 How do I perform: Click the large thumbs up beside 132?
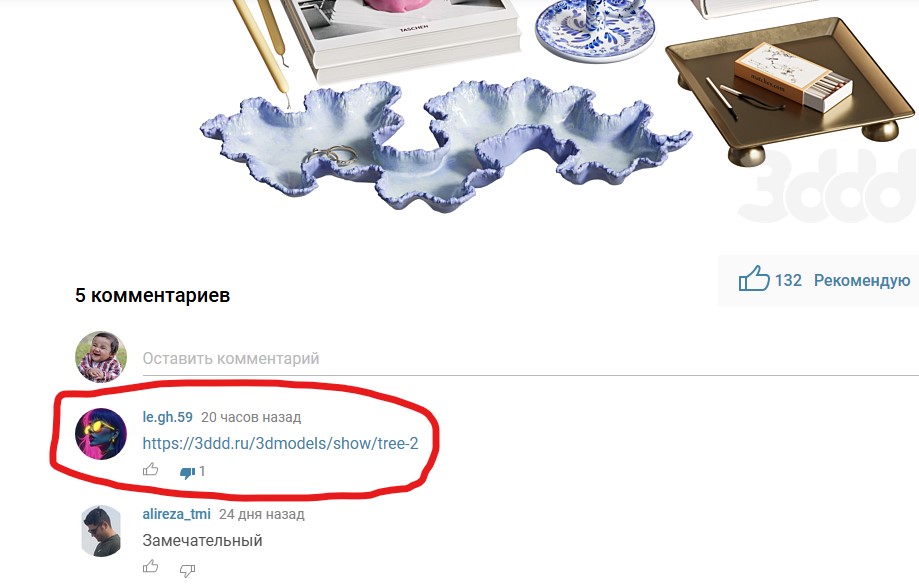(754, 278)
